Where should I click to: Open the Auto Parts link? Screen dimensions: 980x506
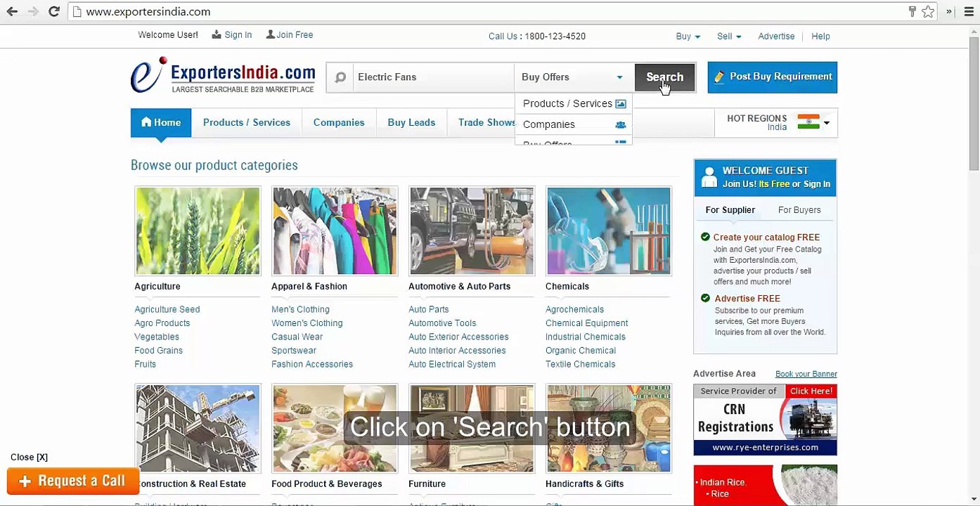(x=428, y=309)
